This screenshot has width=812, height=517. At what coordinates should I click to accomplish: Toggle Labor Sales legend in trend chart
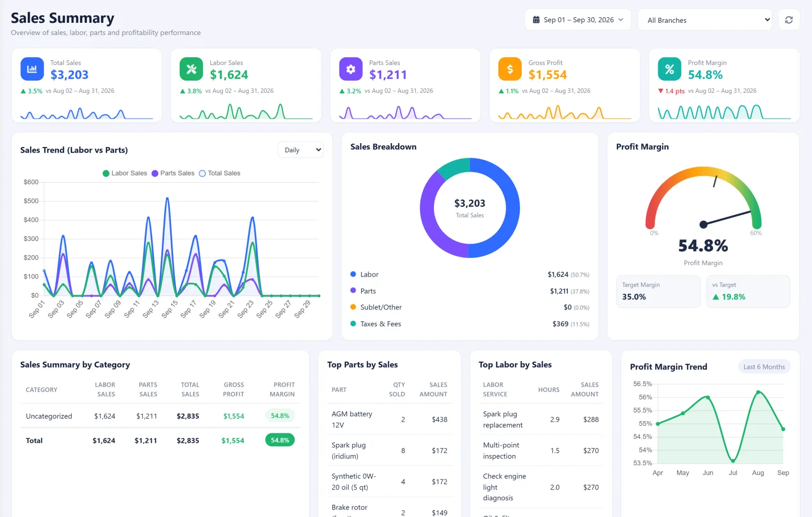125,173
